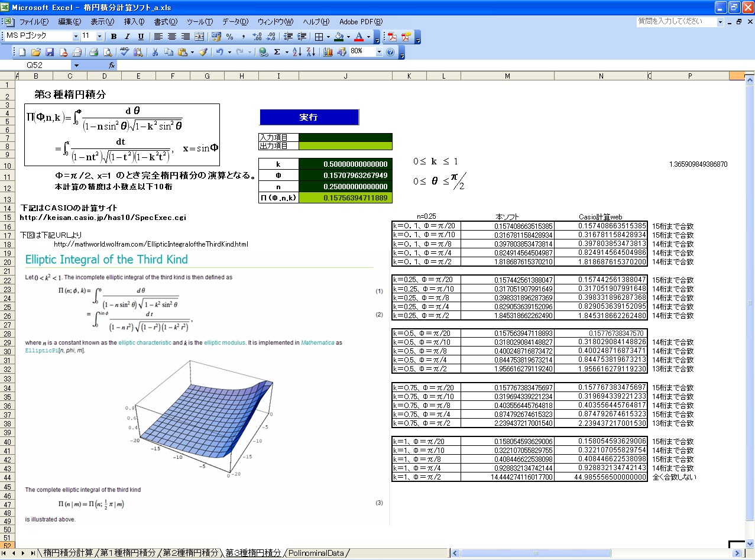This screenshot has height=560, width=755.
Task: Save the workbook with floppy icon
Action: coord(50,52)
